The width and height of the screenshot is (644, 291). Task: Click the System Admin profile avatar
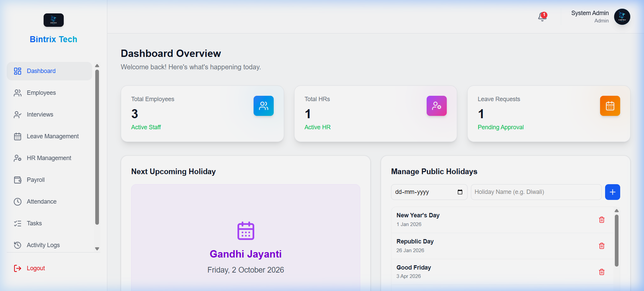click(622, 17)
